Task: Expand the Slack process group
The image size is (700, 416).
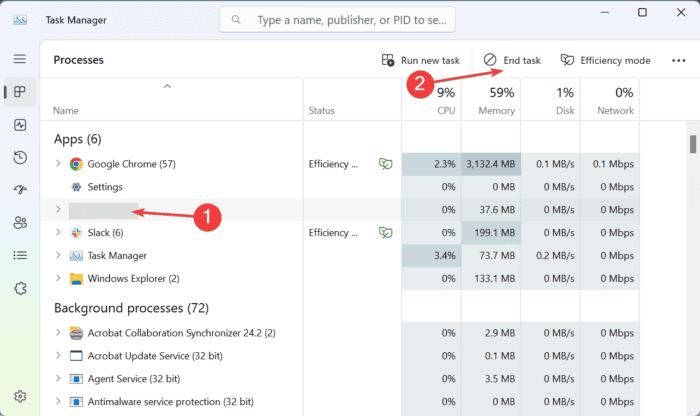Action: click(x=58, y=232)
